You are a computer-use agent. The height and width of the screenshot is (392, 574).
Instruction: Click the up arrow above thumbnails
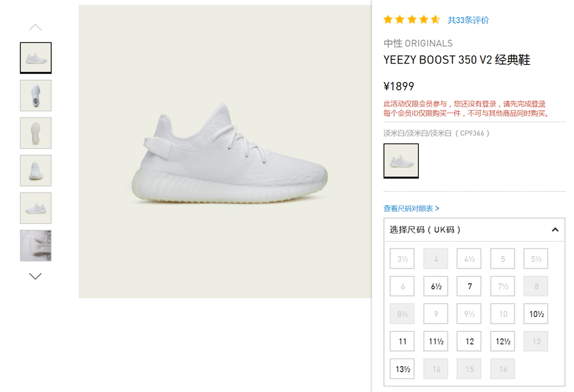[x=36, y=27]
